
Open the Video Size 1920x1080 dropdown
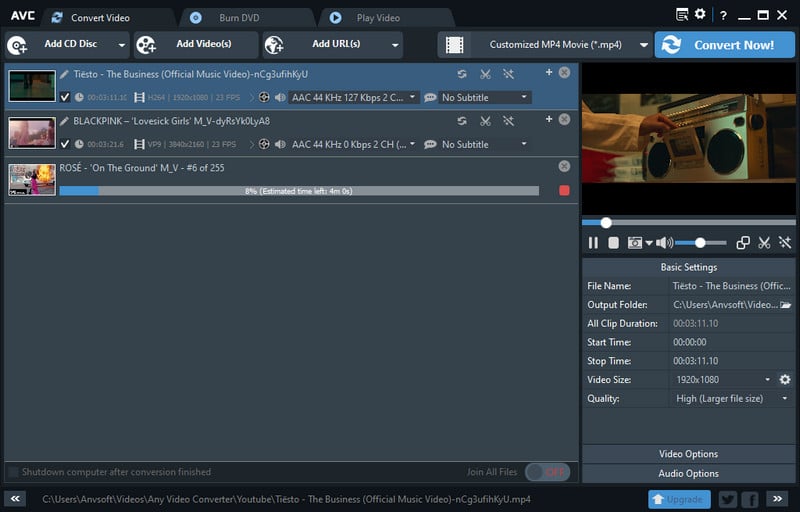tap(723, 379)
